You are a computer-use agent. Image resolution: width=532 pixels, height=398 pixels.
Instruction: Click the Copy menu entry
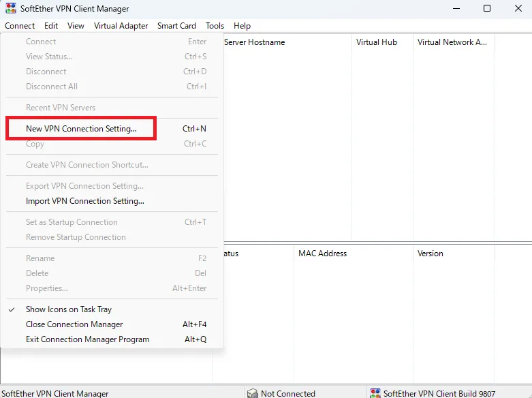[112, 144]
